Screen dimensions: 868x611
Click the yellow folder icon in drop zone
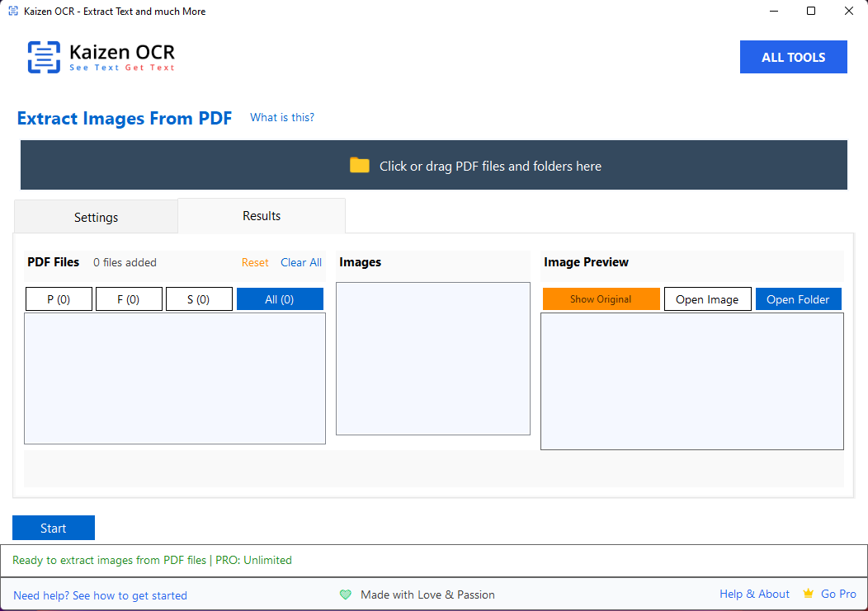pos(359,165)
